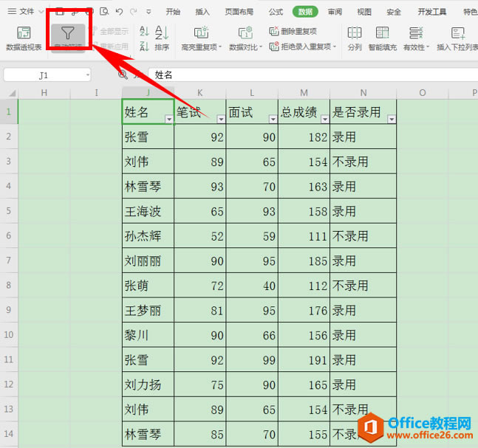Switch to the 公式 tab
478x448 pixels.
point(276,12)
